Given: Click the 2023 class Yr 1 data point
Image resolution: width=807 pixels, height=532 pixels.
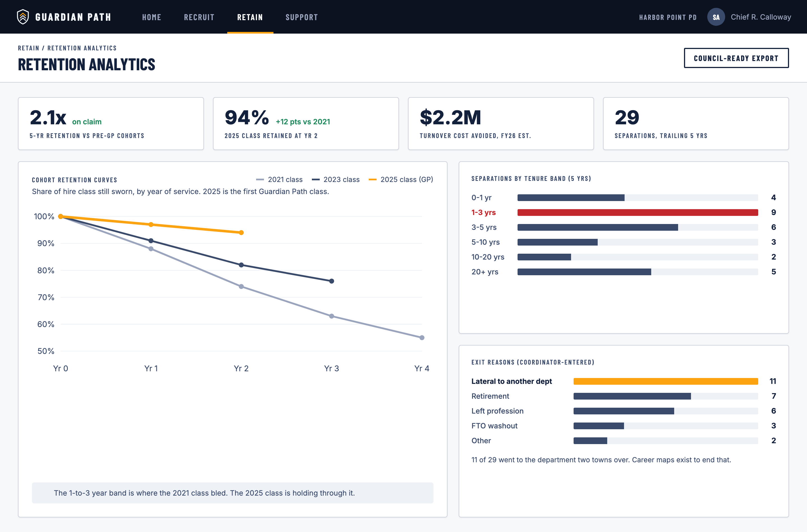Looking at the screenshot, I should [151, 241].
